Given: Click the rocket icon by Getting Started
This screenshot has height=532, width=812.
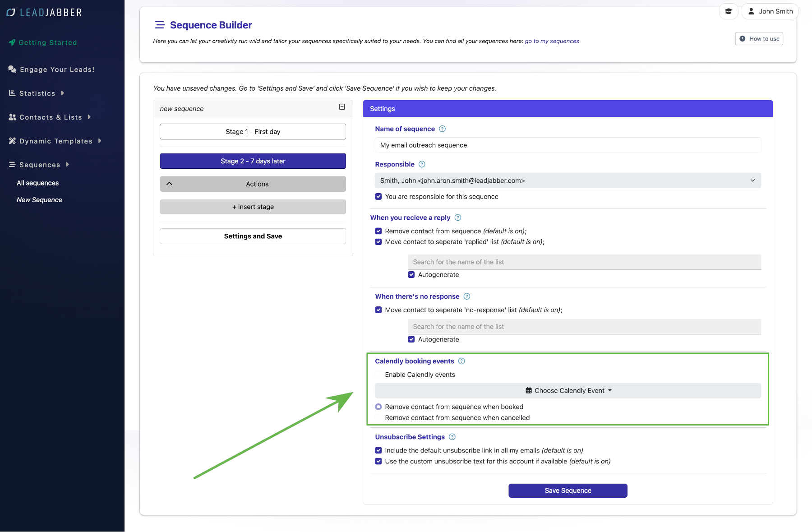Looking at the screenshot, I should (12, 42).
